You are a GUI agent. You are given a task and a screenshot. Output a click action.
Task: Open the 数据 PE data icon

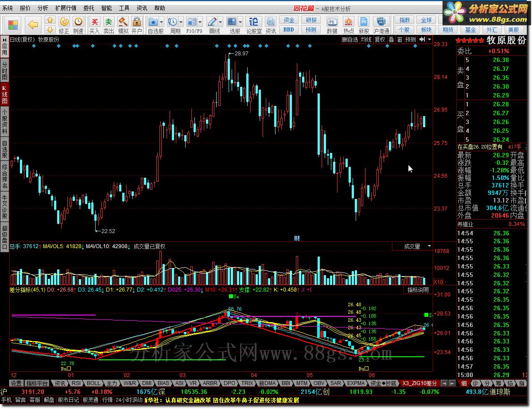coord(332,21)
